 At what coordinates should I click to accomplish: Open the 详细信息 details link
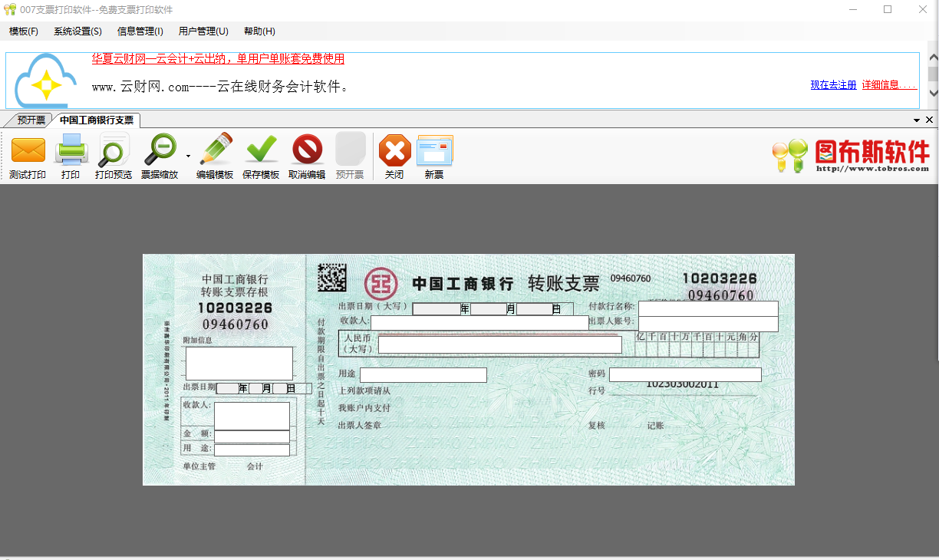point(887,84)
